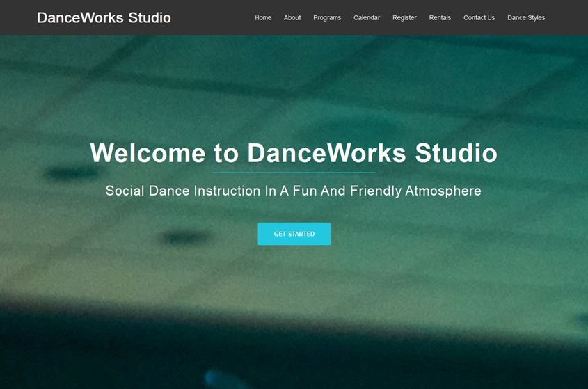
Task: Click the Get Started button
Action: pyautogui.click(x=294, y=234)
